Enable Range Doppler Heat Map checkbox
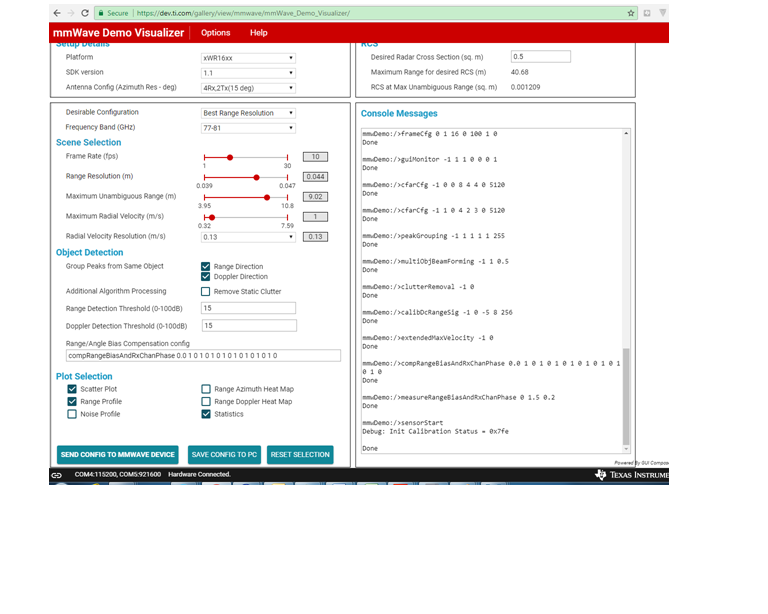Viewport: 768px width, 614px height. click(x=206, y=401)
